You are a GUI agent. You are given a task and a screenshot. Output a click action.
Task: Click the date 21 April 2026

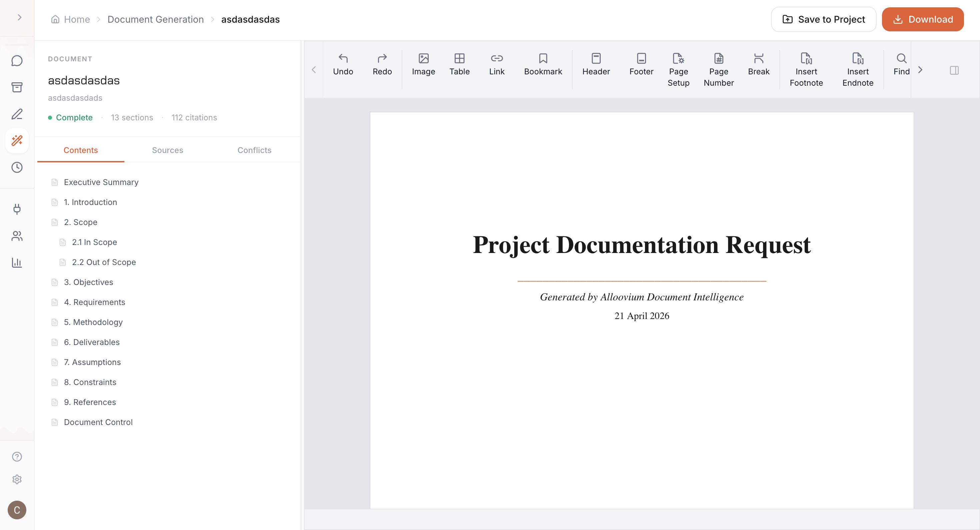pos(641,316)
